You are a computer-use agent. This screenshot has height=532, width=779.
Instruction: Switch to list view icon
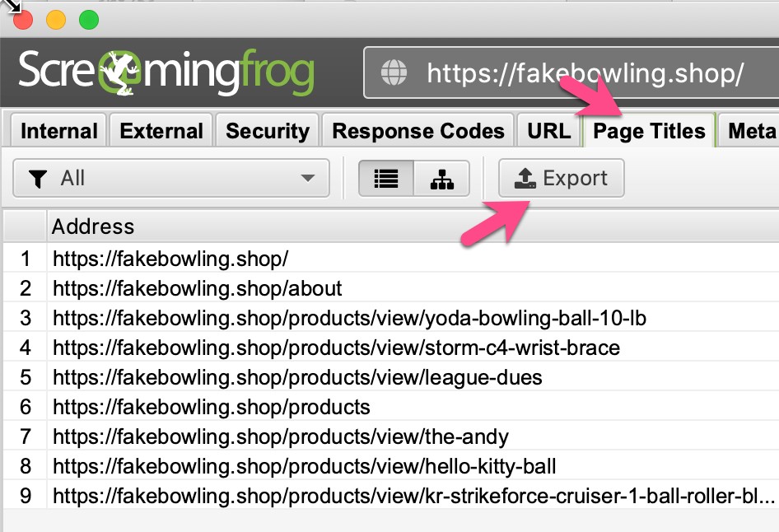click(385, 179)
